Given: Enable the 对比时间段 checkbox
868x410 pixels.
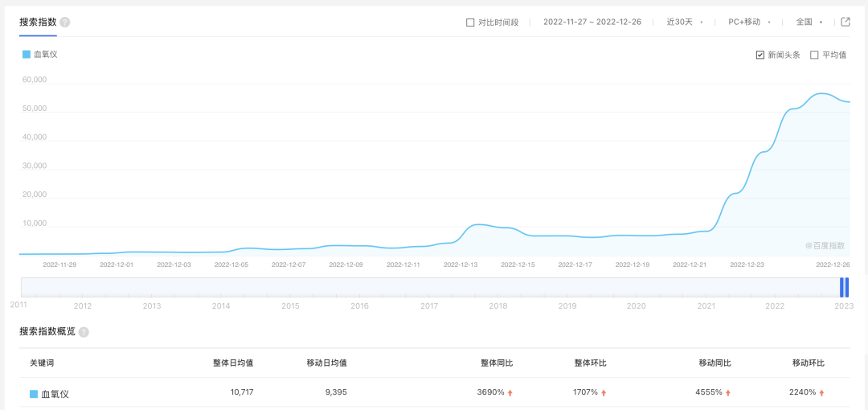Looking at the screenshot, I should [x=470, y=23].
